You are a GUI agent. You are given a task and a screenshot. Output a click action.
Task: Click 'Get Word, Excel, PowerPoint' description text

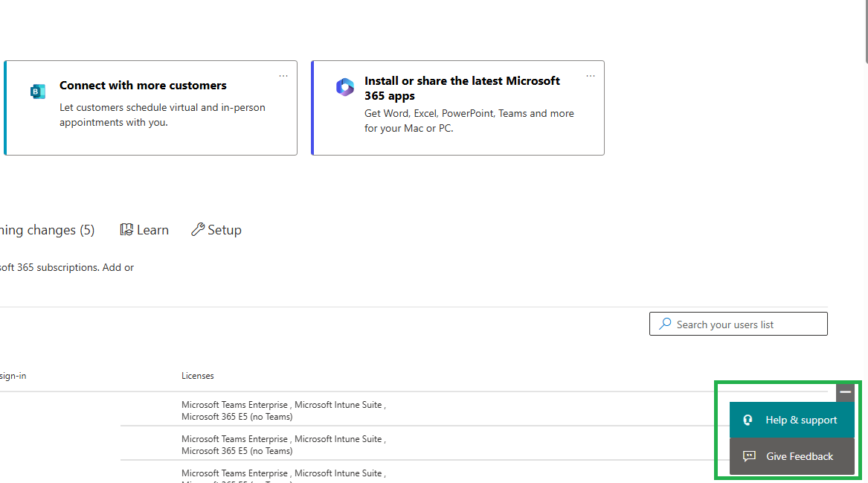[469, 121]
